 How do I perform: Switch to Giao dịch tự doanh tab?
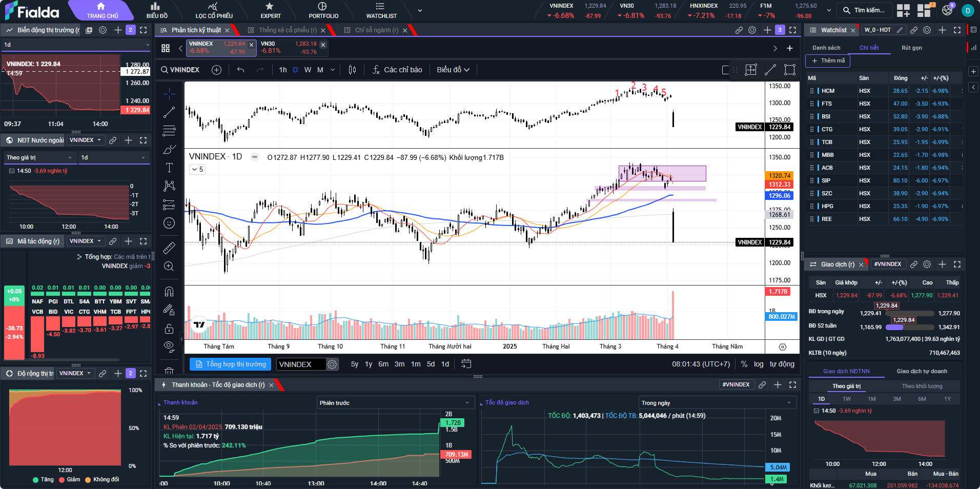(x=922, y=371)
